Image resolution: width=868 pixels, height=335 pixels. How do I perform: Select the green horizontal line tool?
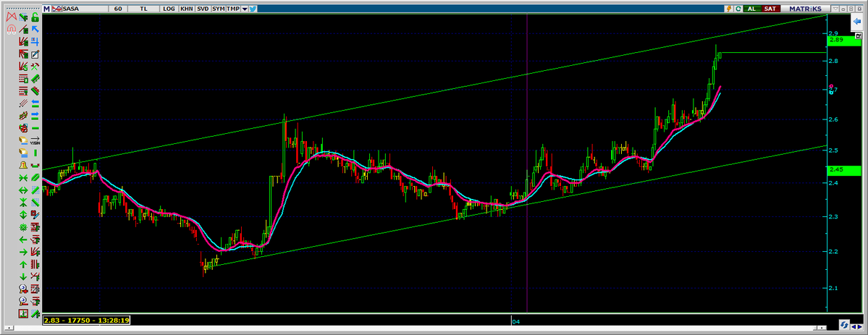click(35, 128)
